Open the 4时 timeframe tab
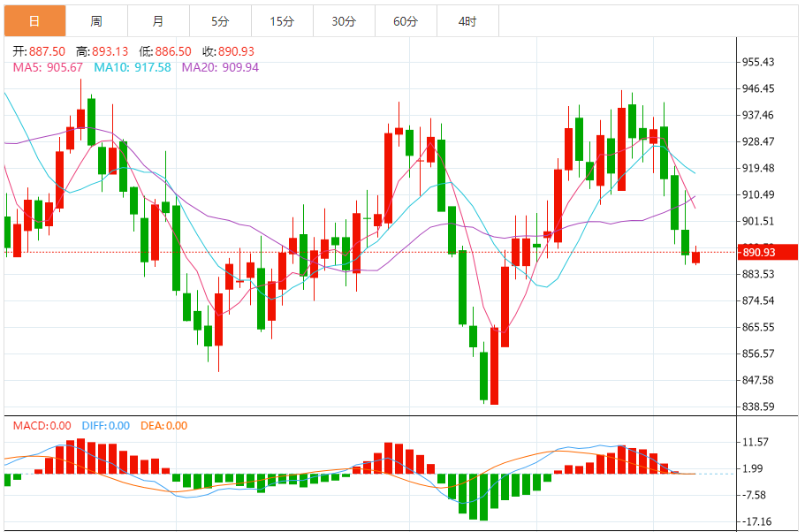Image resolution: width=805 pixels, height=532 pixels. [x=467, y=21]
